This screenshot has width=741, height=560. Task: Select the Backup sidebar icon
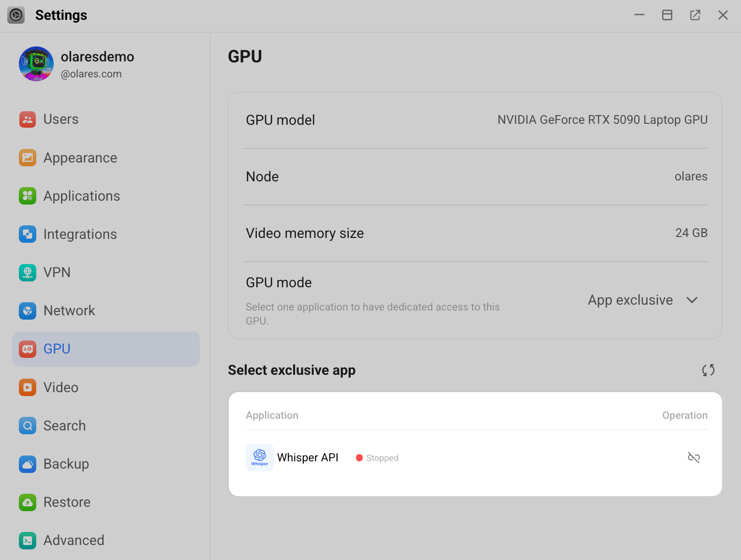[28, 464]
